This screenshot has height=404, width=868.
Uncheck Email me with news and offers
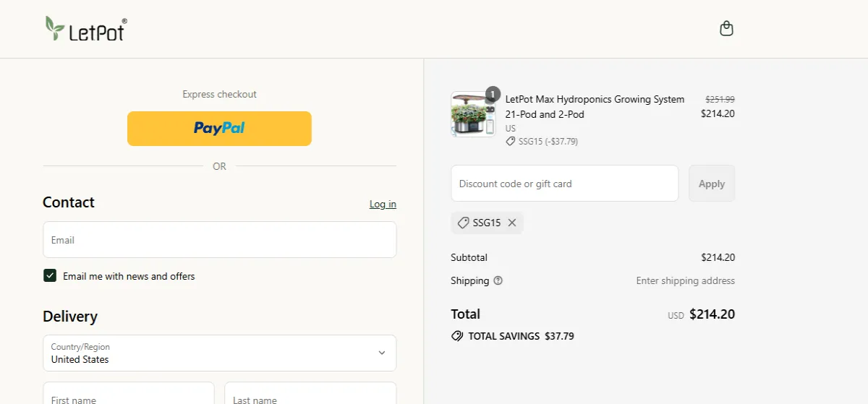coord(50,275)
